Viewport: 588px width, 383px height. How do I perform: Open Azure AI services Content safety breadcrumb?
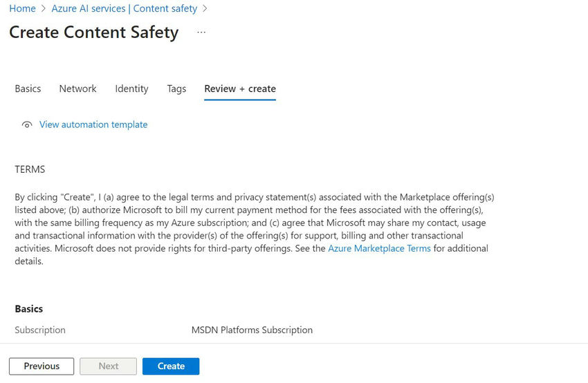tap(128, 8)
